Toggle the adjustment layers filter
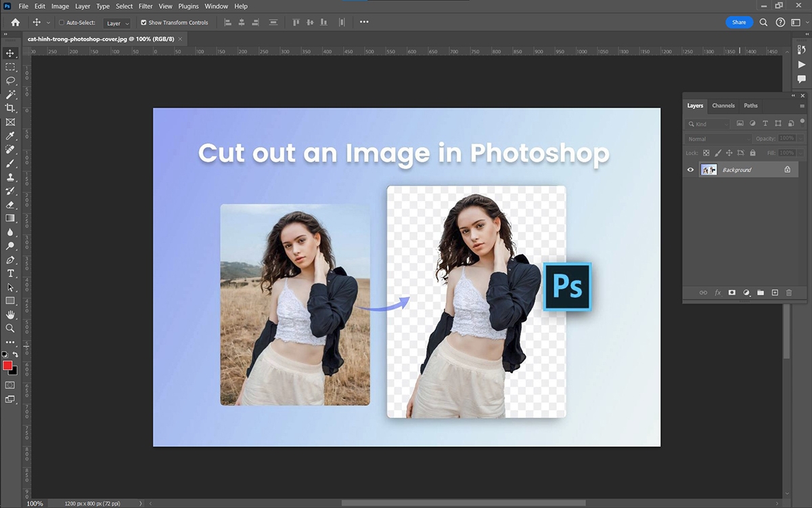 coord(752,123)
